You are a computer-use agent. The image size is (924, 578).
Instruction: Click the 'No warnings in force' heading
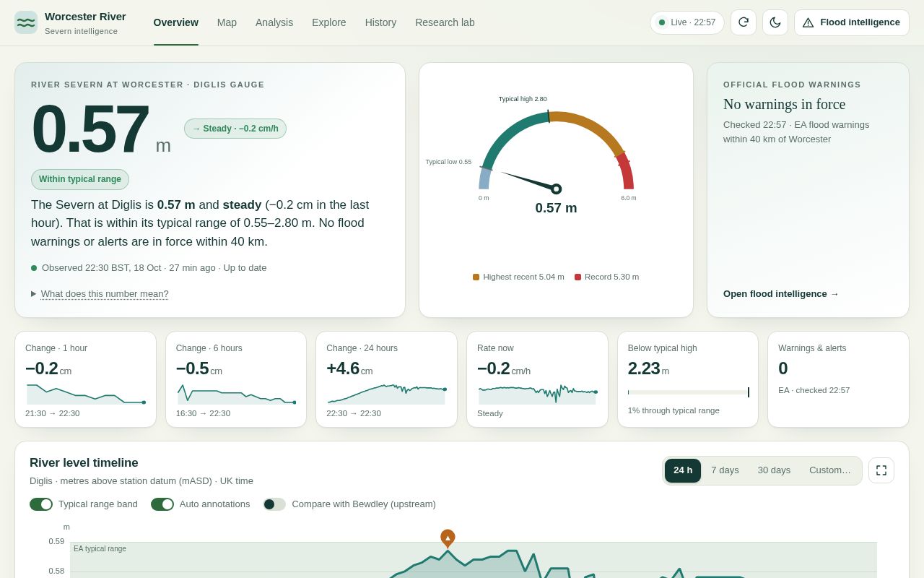[x=784, y=104]
